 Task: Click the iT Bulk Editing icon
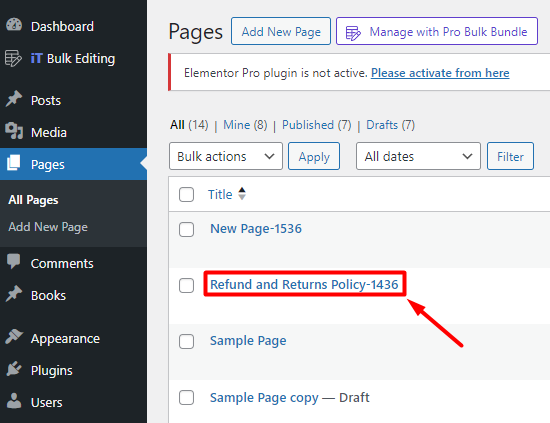[13, 58]
